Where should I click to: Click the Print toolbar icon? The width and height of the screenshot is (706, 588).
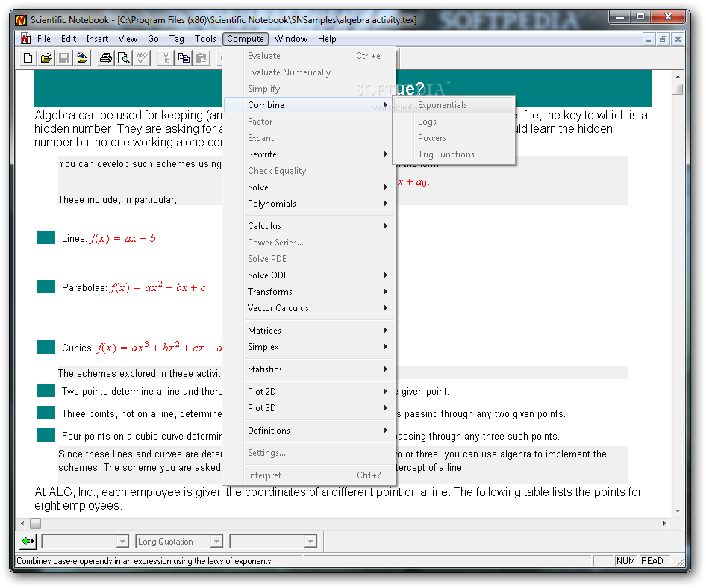coord(106,58)
